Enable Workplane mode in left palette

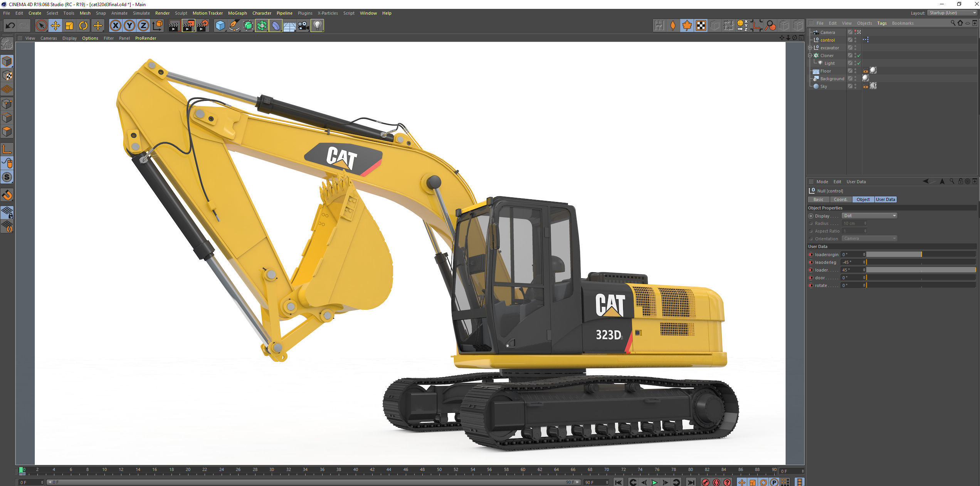tap(7, 89)
